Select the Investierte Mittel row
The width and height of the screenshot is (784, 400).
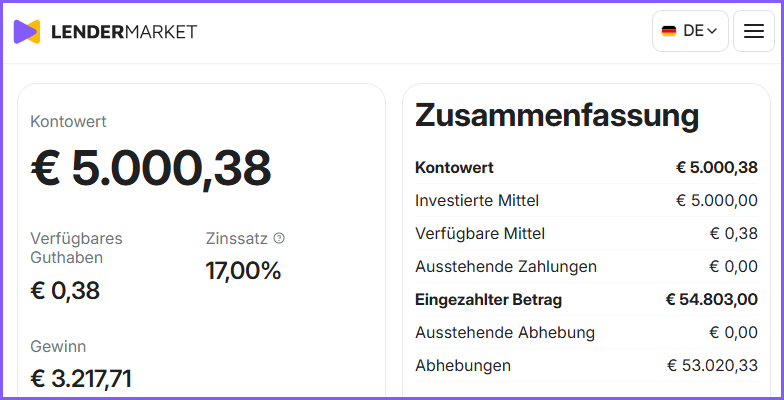pos(586,200)
